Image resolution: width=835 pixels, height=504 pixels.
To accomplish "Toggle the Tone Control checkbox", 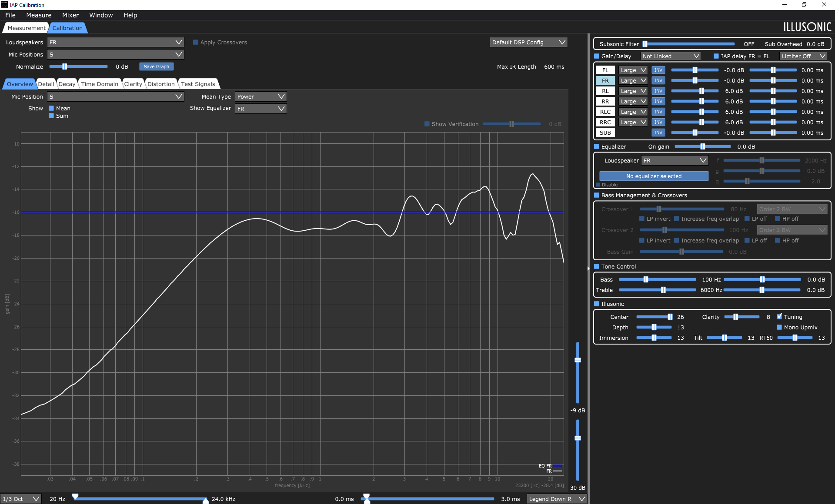I will click(x=597, y=266).
